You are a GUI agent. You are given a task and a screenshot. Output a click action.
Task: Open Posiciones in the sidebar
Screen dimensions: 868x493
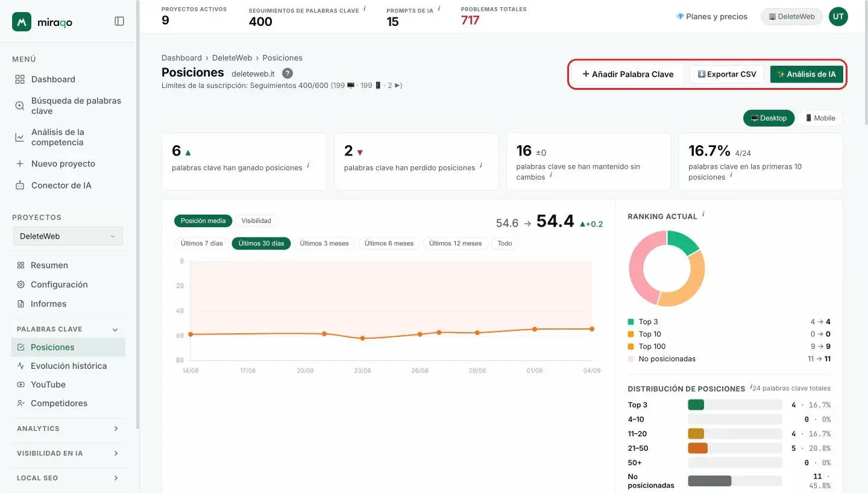tap(68, 347)
